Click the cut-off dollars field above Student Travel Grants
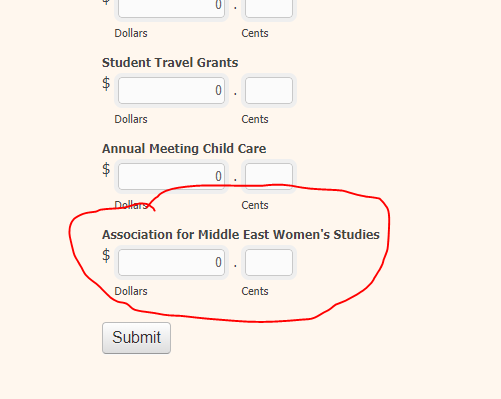 click(171, 7)
